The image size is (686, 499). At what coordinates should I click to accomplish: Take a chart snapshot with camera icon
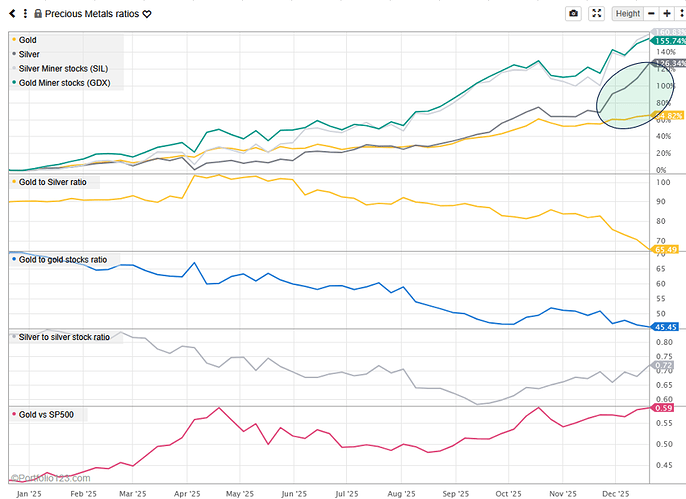point(573,14)
